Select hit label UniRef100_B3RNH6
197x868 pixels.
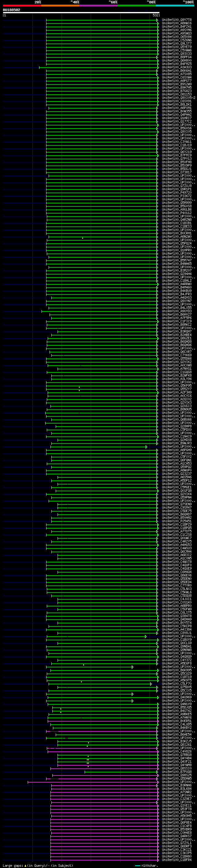coord(177,785)
